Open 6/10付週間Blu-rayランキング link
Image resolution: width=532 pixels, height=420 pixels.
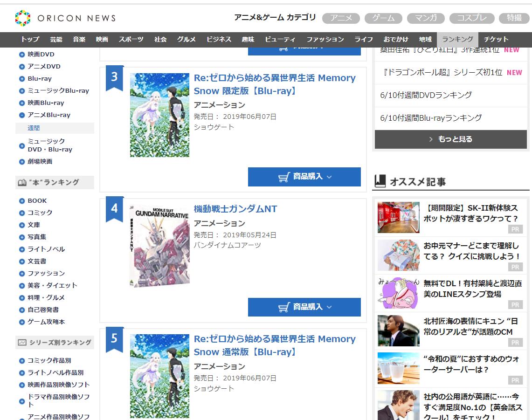coord(431,118)
